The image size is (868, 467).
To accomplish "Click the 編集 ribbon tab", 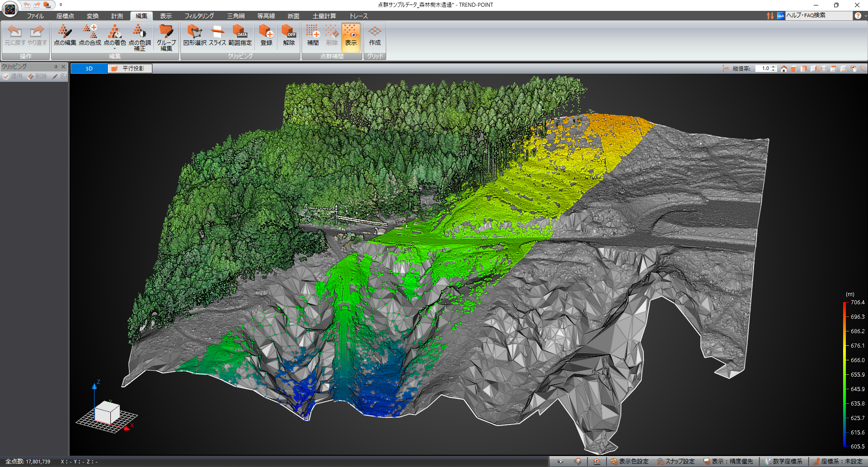I will tap(142, 16).
